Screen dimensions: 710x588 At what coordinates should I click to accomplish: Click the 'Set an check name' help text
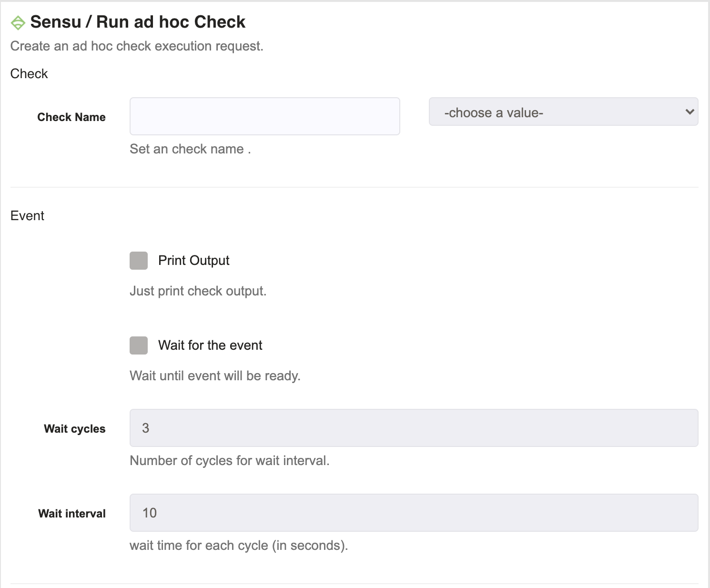coord(190,149)
